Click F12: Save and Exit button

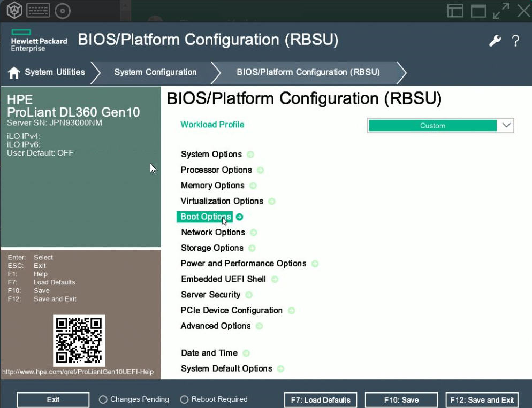(x=482, y=400)
